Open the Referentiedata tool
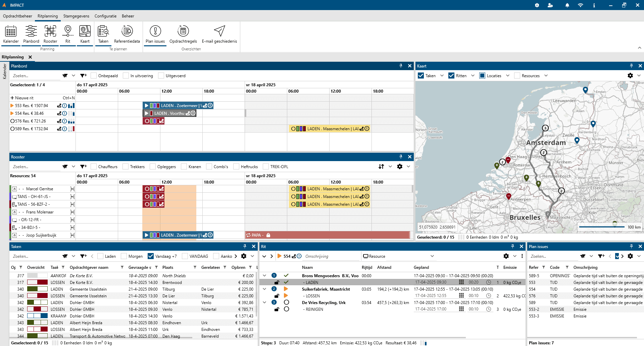 (127, 35)
